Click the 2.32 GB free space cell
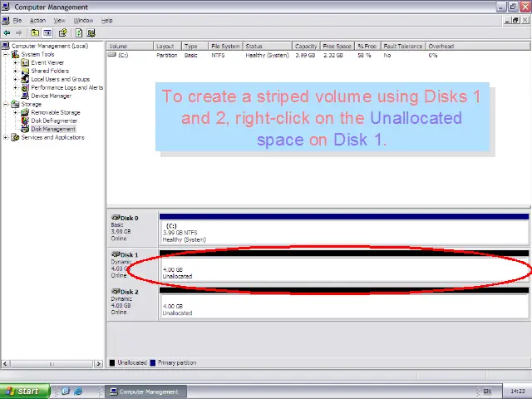This screenshot has height=399, width=532. coord(333,55)
